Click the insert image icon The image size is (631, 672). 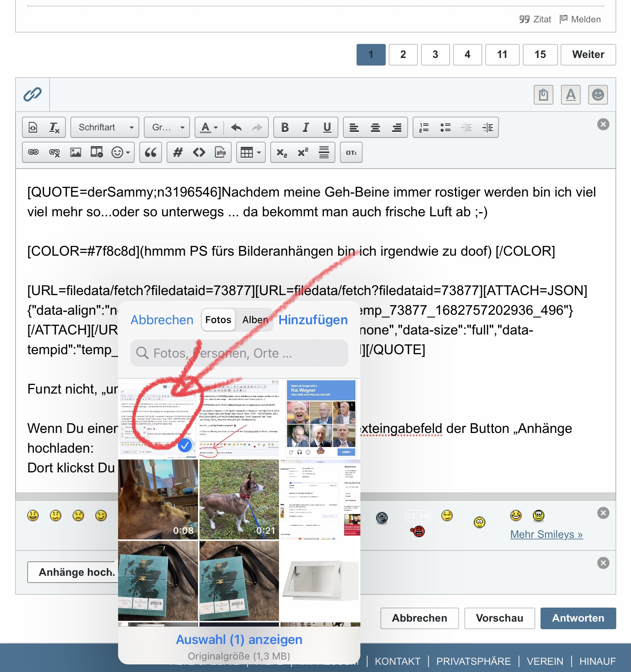click(76, 153)
